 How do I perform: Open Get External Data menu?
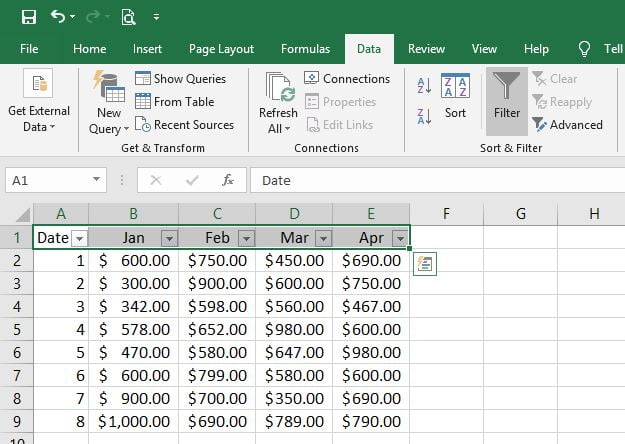pyautogui.click(x=39, y=101)
